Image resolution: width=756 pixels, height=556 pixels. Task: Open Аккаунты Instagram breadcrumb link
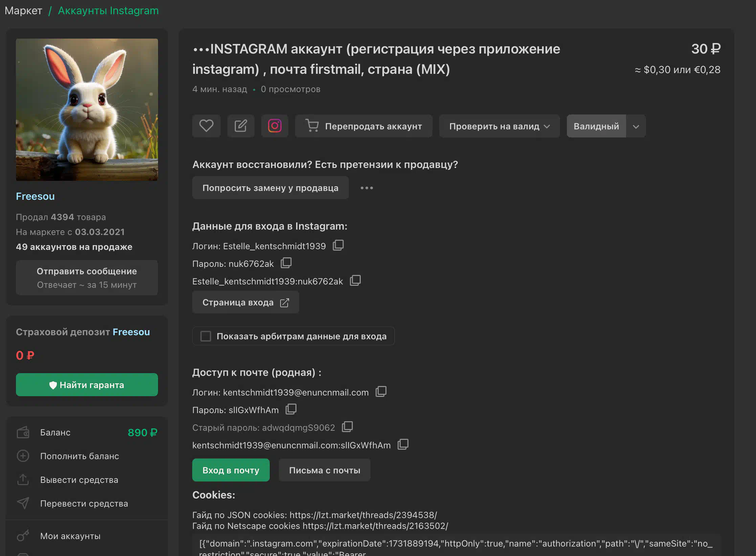point(108,10)
